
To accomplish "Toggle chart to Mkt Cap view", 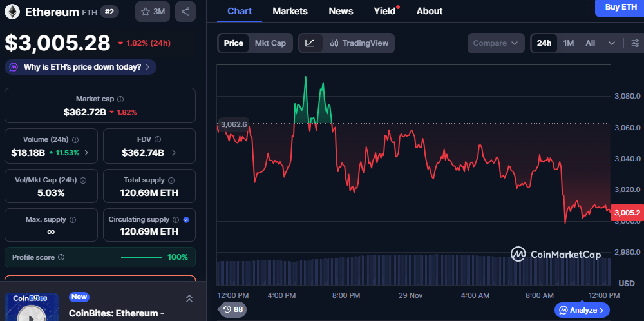I will pyautogui.click(x=270, y=43).
